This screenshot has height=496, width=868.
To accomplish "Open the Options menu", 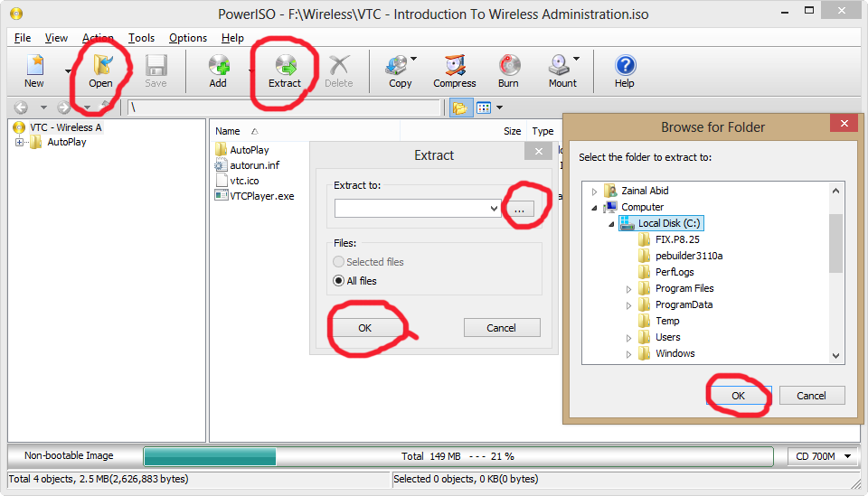I will pyautogui.click(x=188, y=38).
